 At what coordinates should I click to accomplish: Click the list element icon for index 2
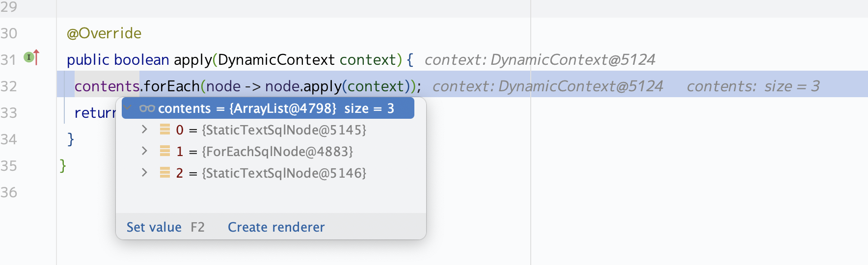point(165,173)
